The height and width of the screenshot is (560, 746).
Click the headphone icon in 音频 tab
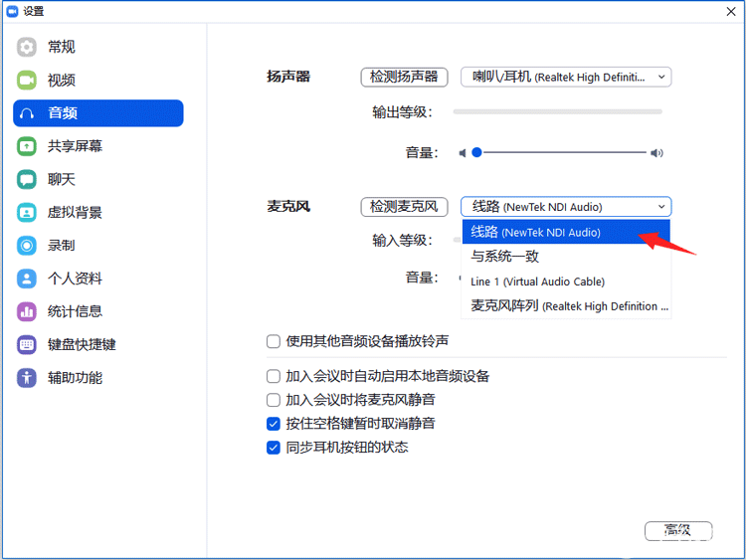point(27,113)
